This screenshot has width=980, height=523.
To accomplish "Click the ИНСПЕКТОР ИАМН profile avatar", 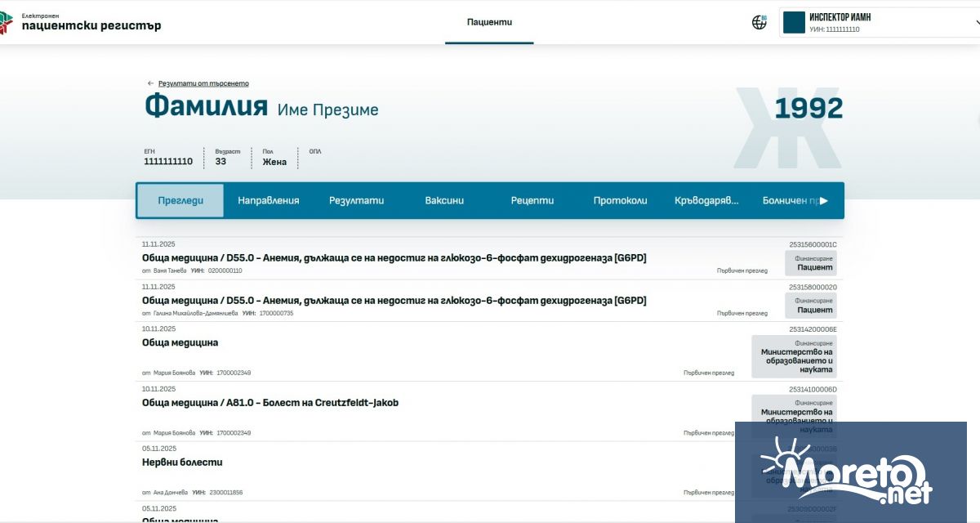I will [792, 21].
